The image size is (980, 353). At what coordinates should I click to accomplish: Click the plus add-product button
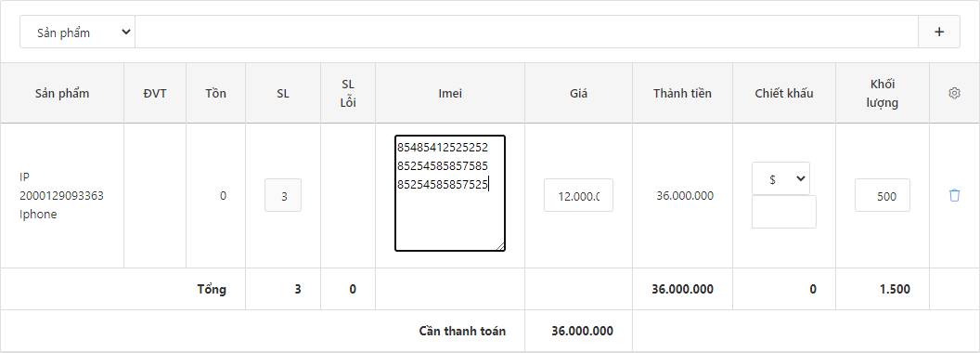coord(939,32)
